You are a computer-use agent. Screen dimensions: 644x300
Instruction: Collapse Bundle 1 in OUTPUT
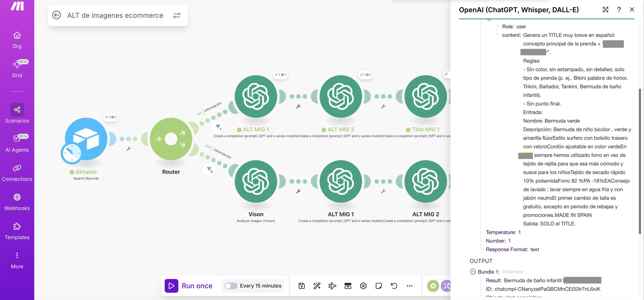(x=473, y=272)
